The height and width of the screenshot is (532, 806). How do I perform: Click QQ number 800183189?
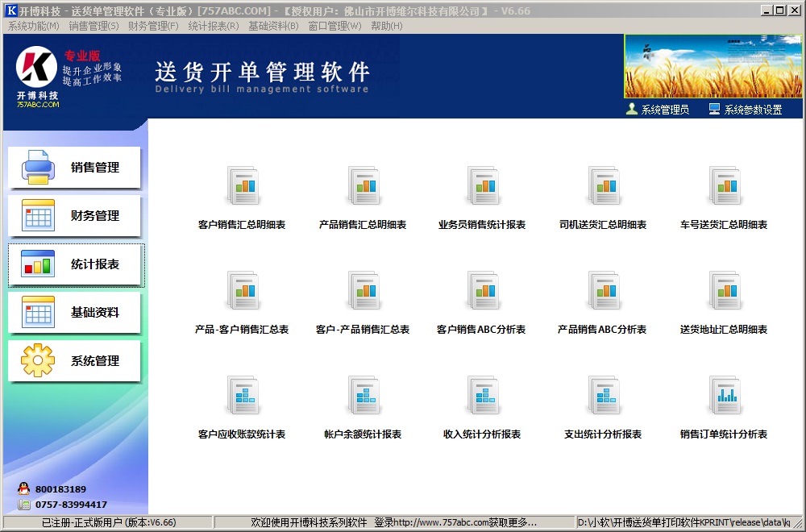60,489
